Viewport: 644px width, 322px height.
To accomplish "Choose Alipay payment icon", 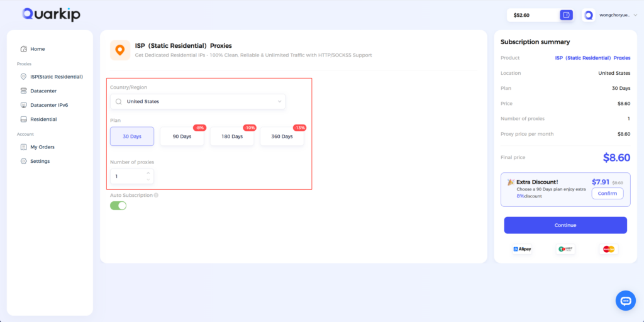I will tap(523, 249).
